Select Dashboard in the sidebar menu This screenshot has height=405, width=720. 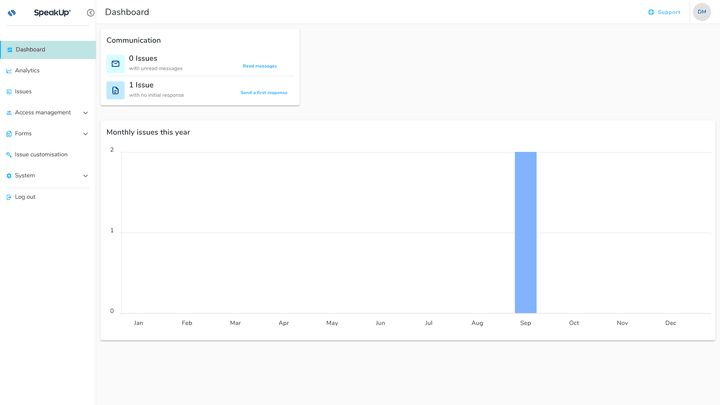click(30, 49)
